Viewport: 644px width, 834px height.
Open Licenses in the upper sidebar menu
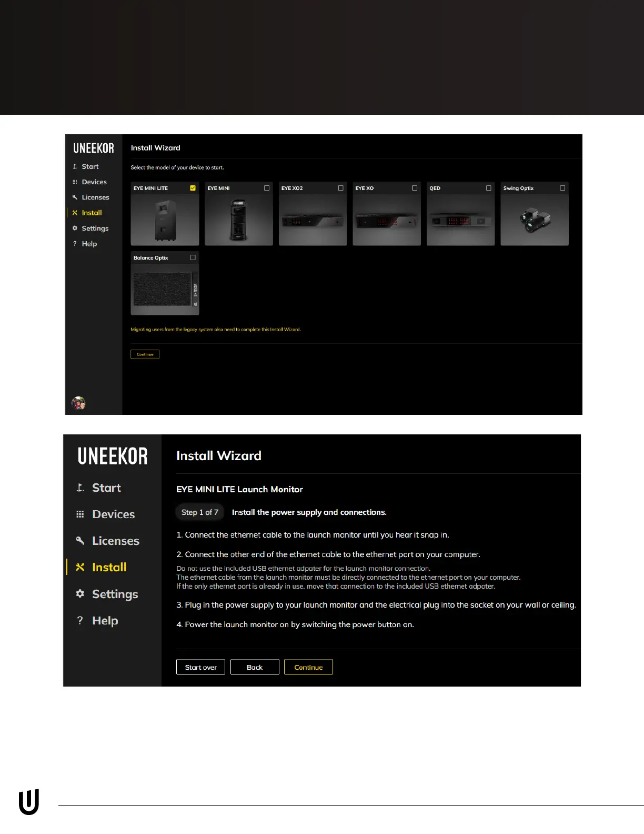(95, 197)
